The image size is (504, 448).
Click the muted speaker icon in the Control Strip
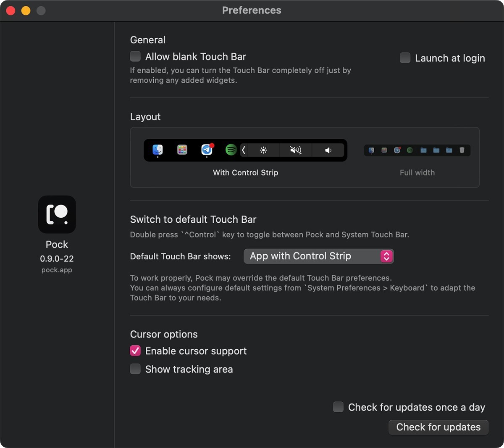click(296, 150)
